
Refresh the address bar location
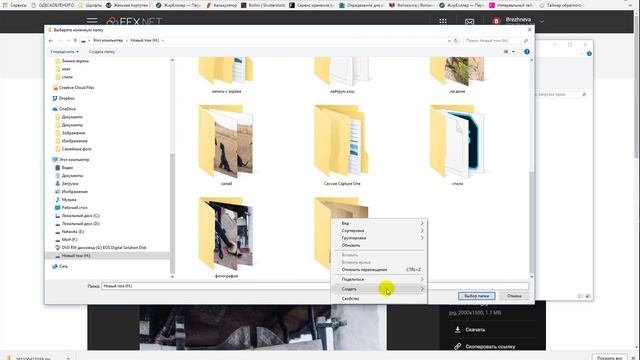(x=456, y=41)
